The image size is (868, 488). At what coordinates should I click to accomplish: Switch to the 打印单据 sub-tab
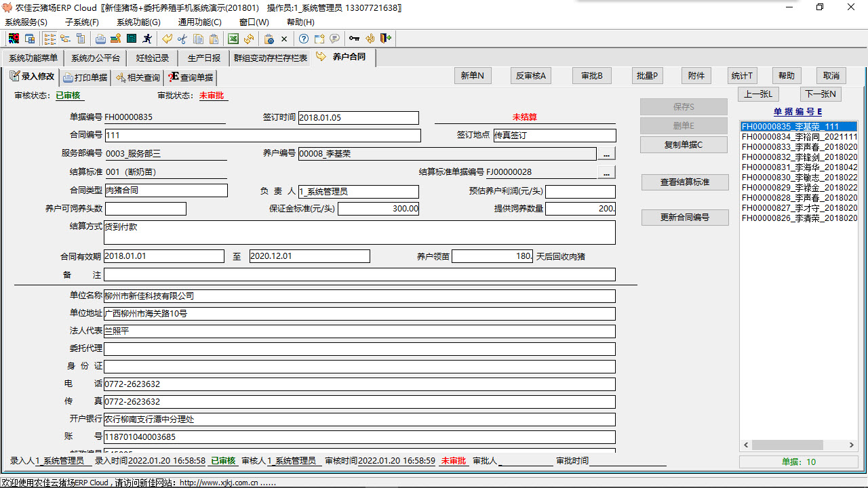point(85,77)
